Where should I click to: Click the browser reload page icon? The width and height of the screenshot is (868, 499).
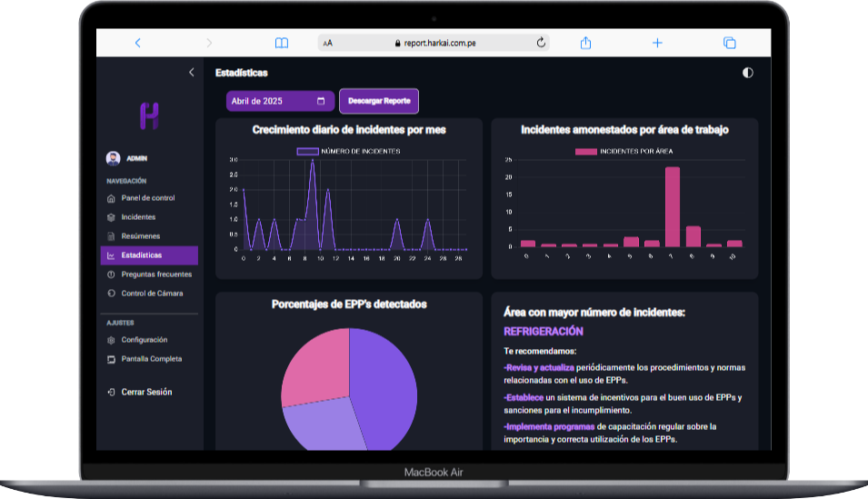542,43
